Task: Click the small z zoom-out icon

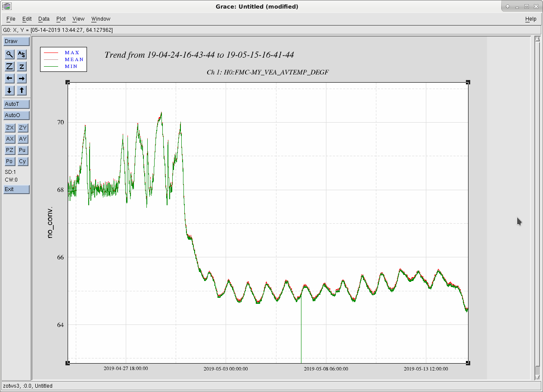Action: (22, 66)
